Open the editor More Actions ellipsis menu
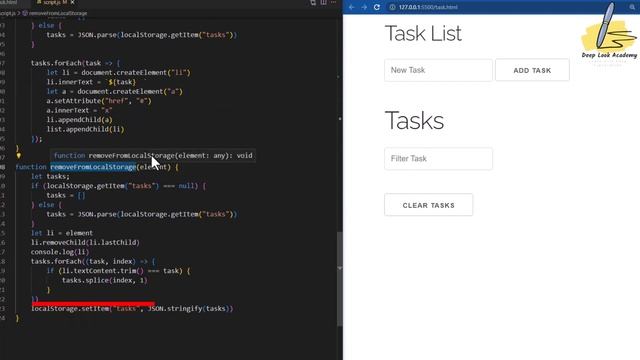Viewport: 640px width, 360px height. click(x=333, y=2)
